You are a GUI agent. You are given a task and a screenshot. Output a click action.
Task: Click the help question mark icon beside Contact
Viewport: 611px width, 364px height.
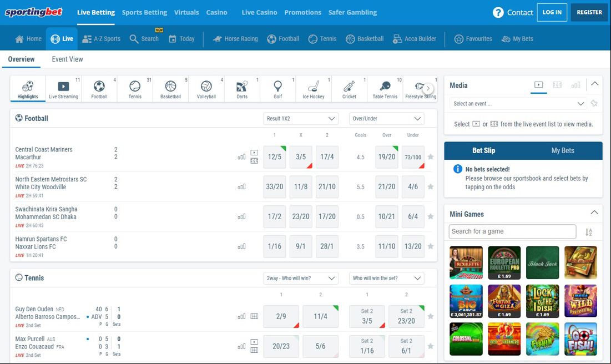tap(498, 12)
